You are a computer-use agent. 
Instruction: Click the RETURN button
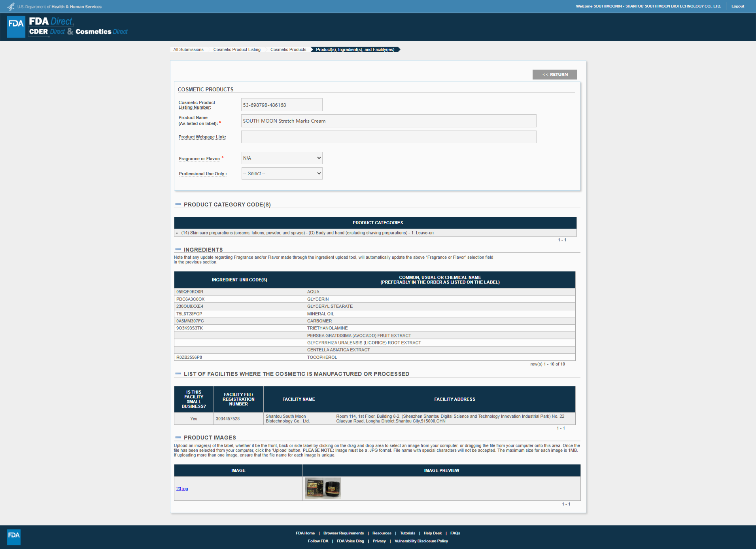[554, 74]
